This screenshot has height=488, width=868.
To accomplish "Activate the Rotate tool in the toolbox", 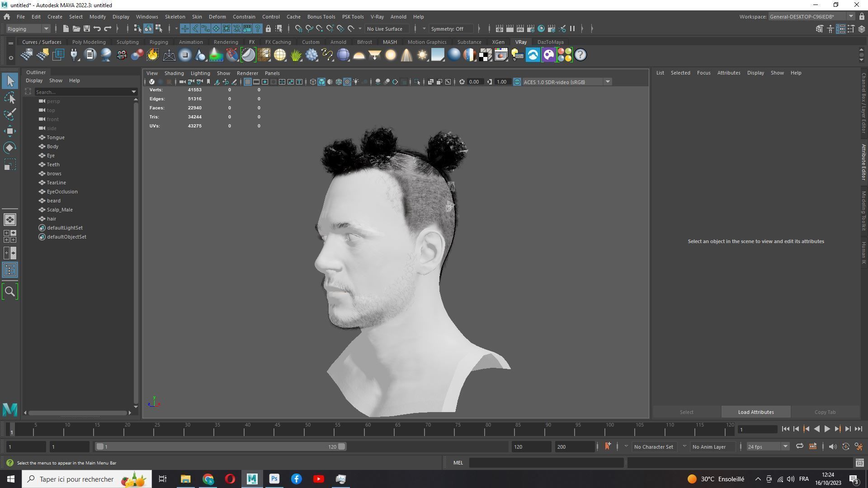I will [10, 148].
